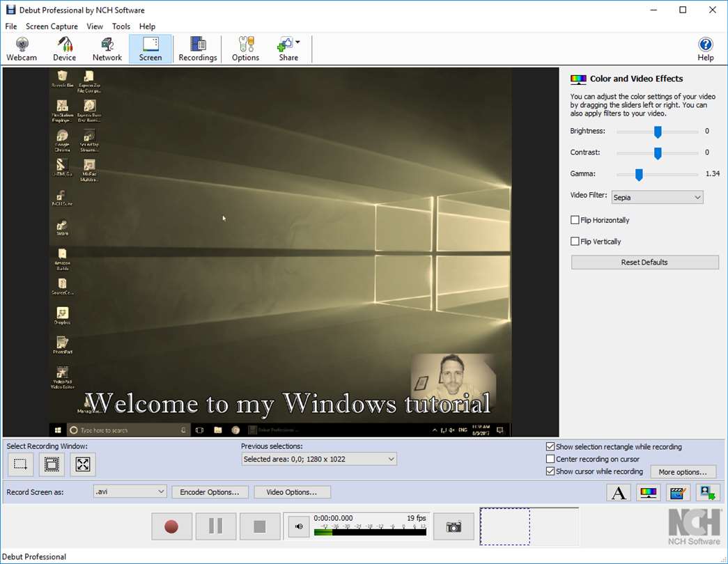Open the Help menu

(x=147, y=26)
